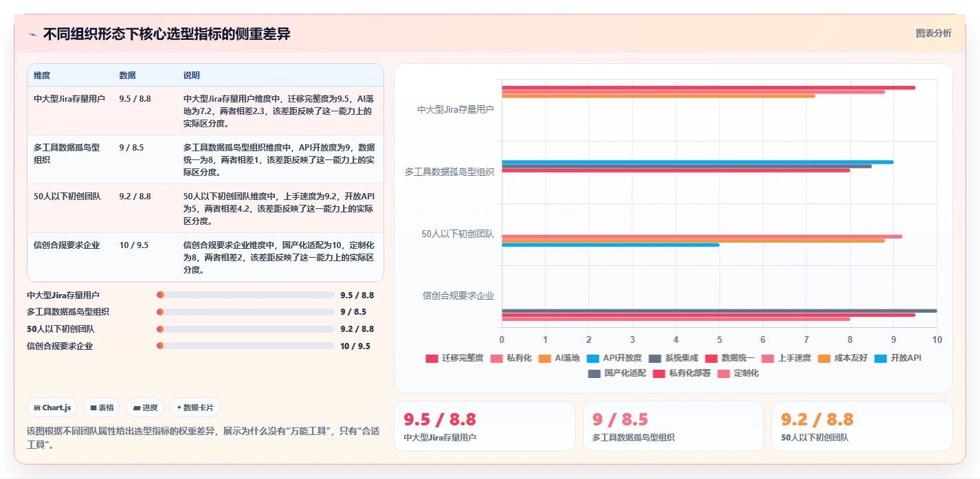Click the 维度 column header
Screen dimensions: 980x479
42,75
